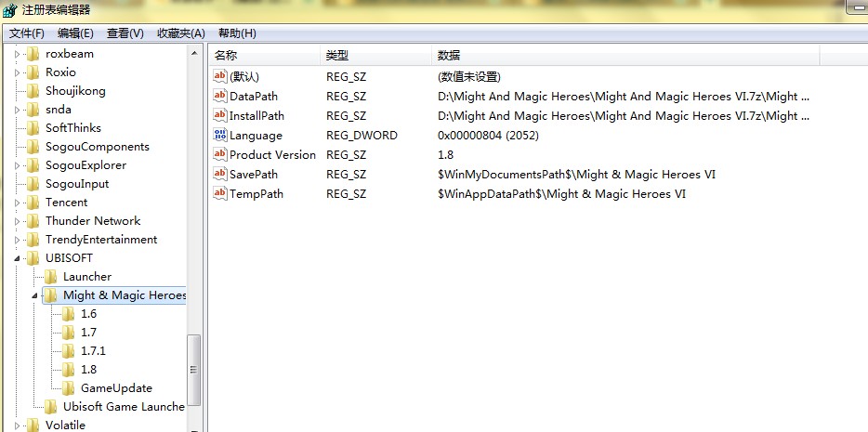This screenshot has width=868, height=432.
Task: Expand the Volatile key
Action: pyautogui.click(x=17, y=425)
